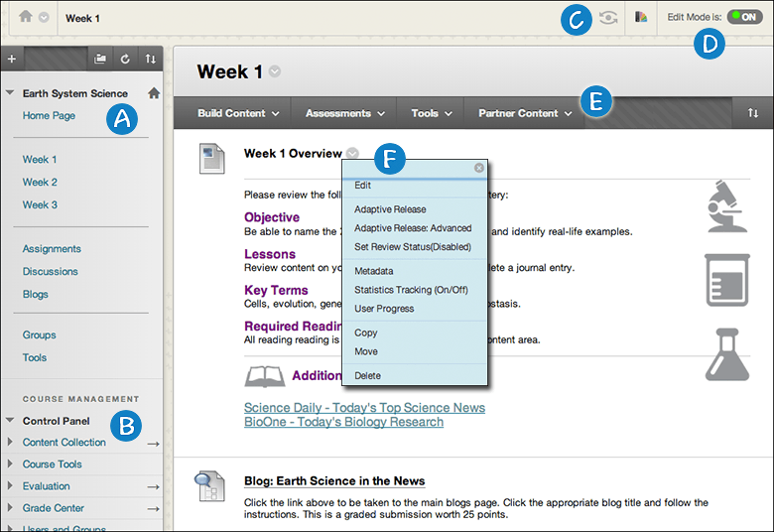Collapse the Control Panel section
The height and width of the screenshot is (532, 774).
click(10, 421)
